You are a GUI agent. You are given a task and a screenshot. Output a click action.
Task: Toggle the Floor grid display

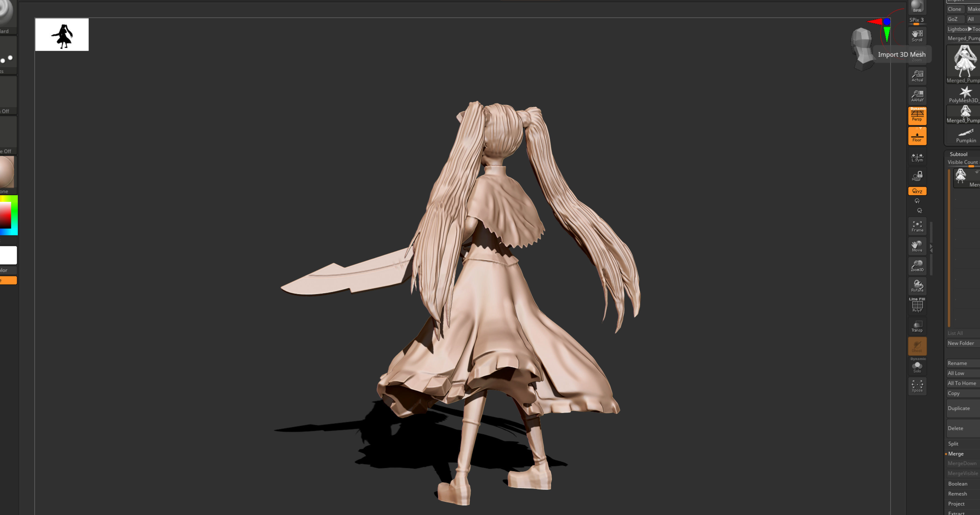pyautogui.click(x=917, y=136)
